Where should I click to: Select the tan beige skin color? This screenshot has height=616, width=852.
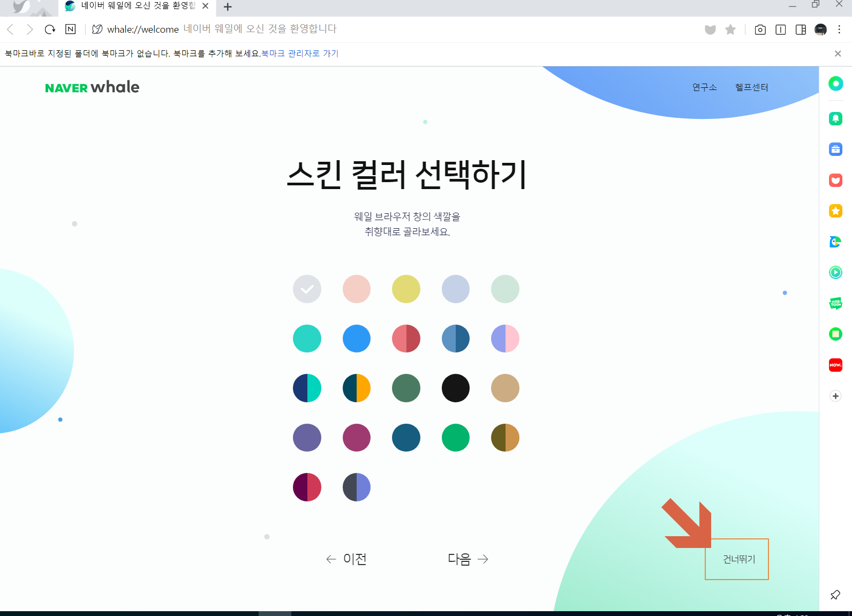point(506,388)
